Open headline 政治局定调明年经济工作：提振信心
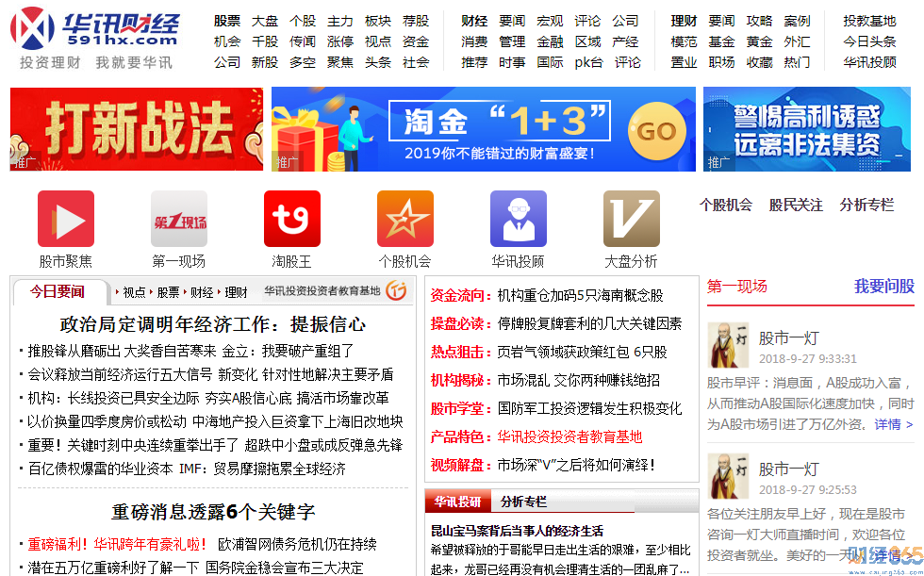 point(213,324)
